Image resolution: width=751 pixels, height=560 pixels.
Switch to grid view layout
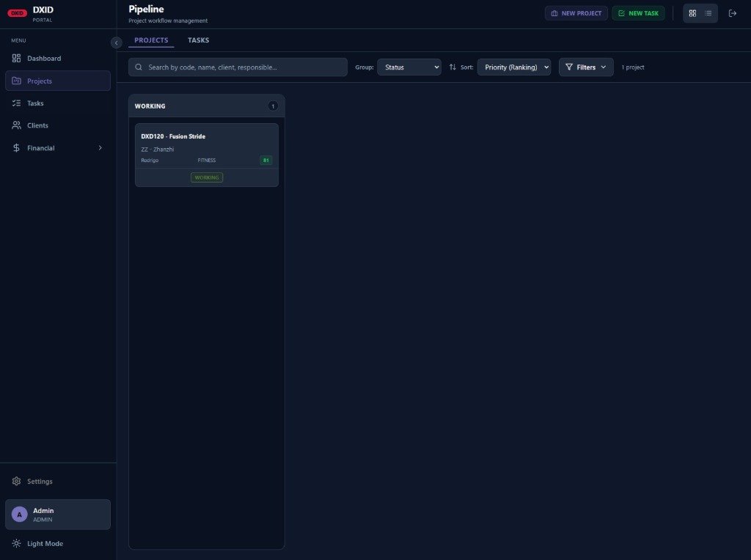click(692, 12)
